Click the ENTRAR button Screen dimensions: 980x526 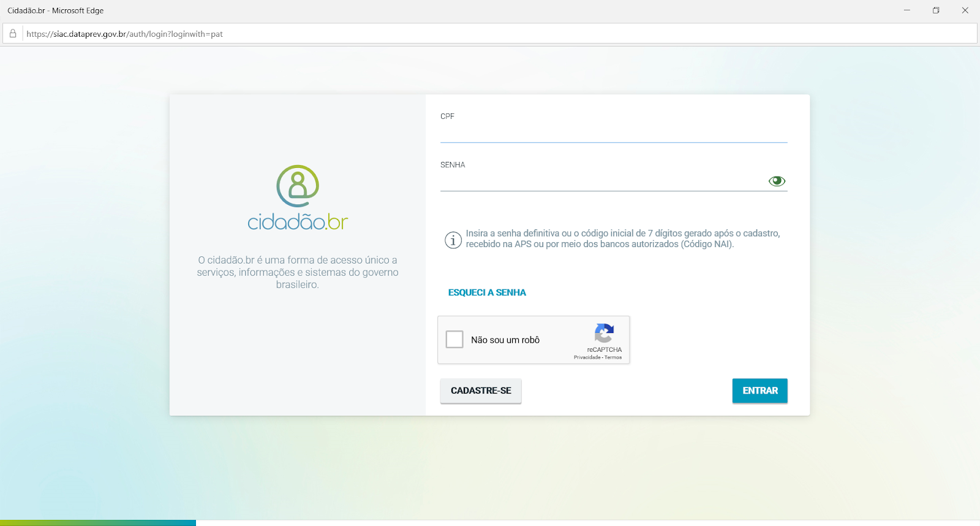coord(760,391)
